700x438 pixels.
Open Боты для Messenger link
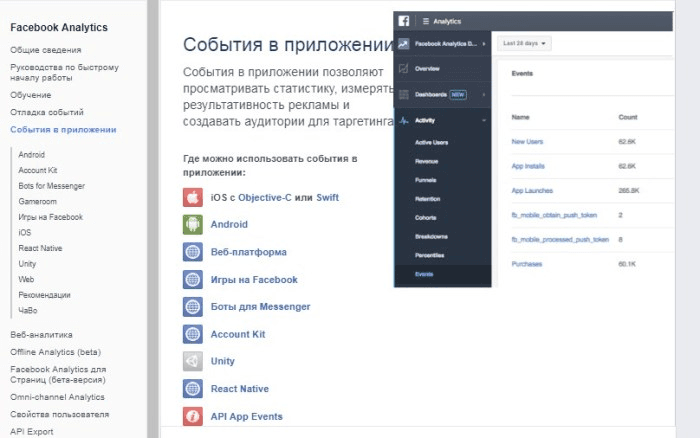click(x=260, y=307)
